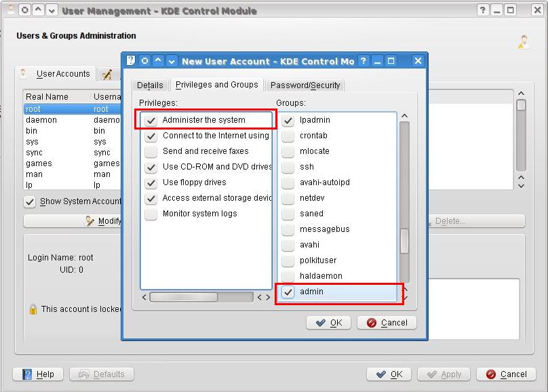The width and height of the screenshot is (548, 392).
Task: Open the Password/Security tab
Action: click(305, 85)
